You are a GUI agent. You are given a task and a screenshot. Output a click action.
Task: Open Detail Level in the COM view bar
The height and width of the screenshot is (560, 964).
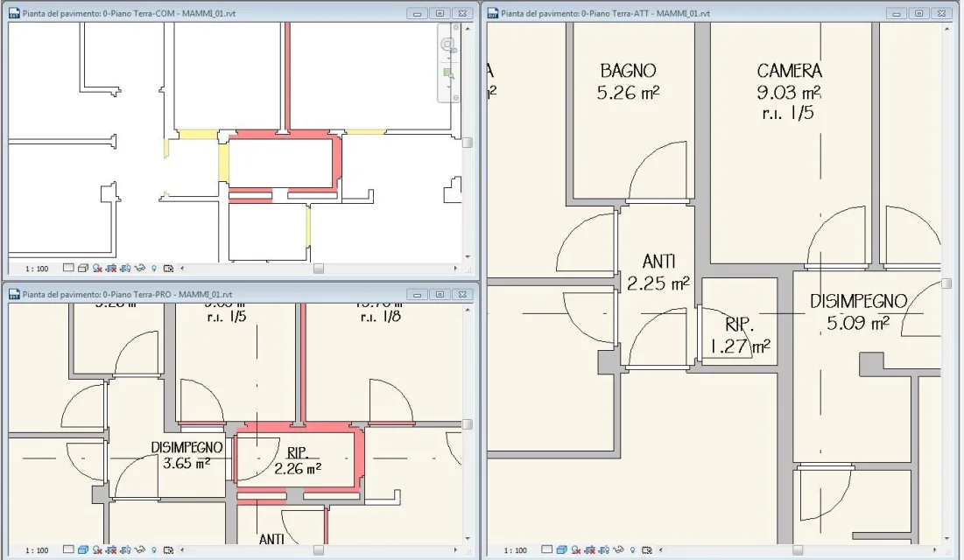tap(68, 268)
